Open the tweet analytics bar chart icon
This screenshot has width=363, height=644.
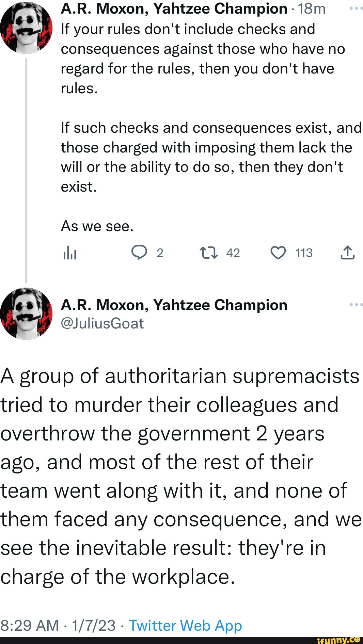(69, 253)
